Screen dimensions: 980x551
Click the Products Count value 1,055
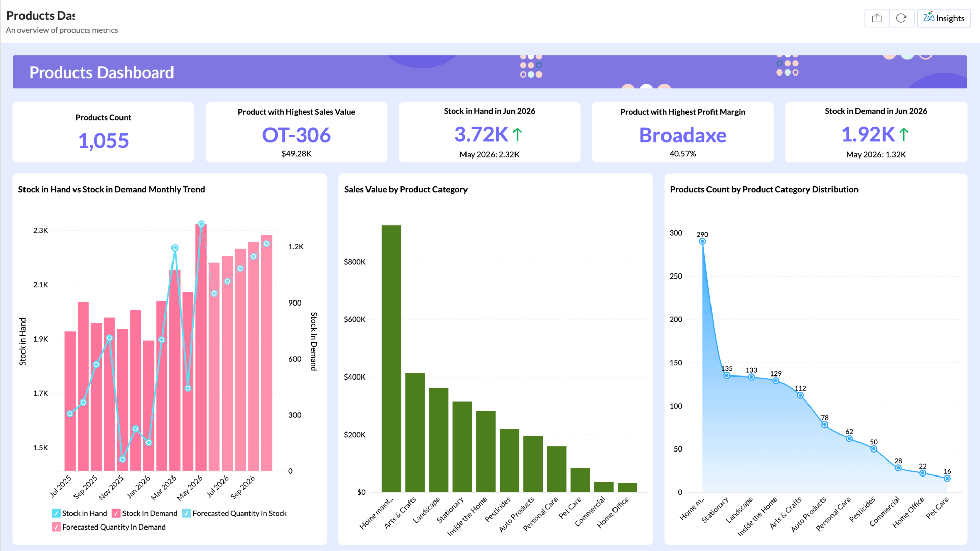coord(103,141)
